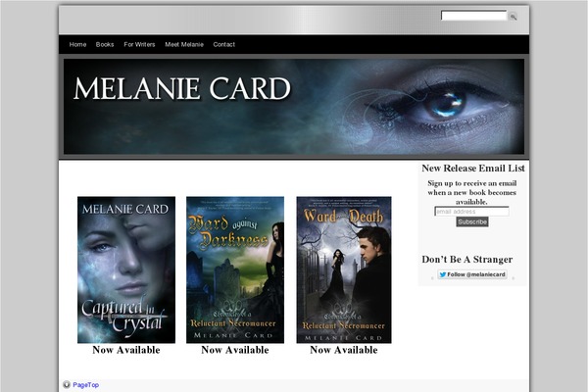Open Meet Melanie page
Image resolution: width=588 pixels, height=392 pixels.
click(x=184, y=44)
